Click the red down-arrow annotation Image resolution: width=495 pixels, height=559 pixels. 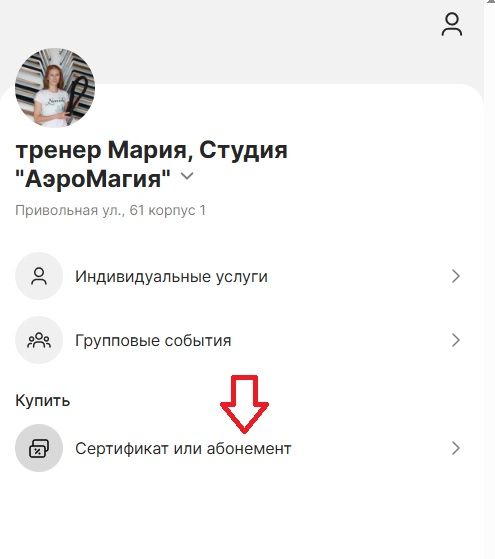tap(244, 404)
